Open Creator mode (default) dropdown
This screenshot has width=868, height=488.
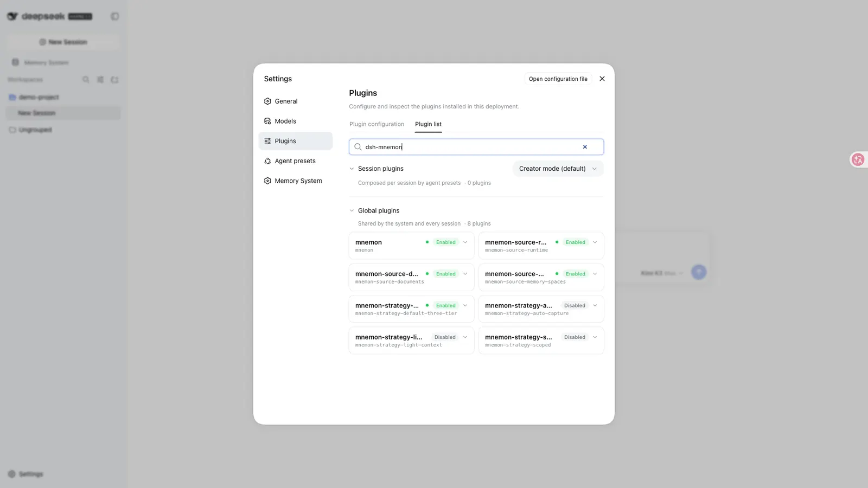(558, 169)
